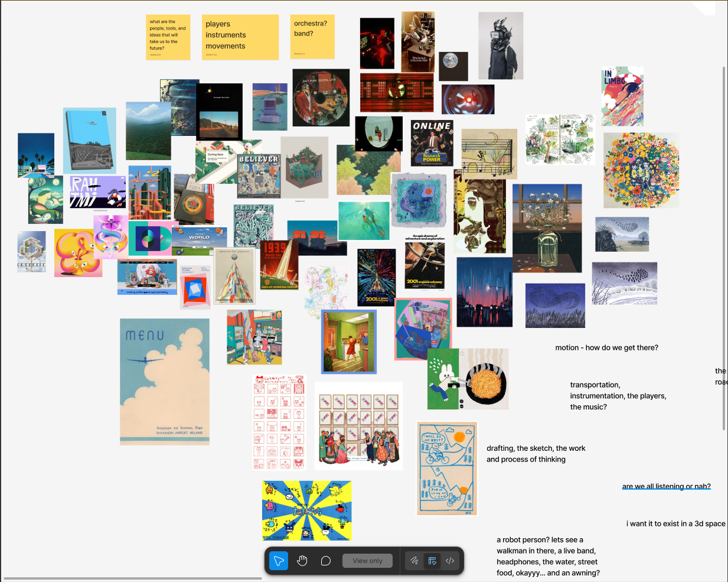Select the text 'motion - how do we get there?'
Viewport: 728px width, 582px height.
click(606, 347)
